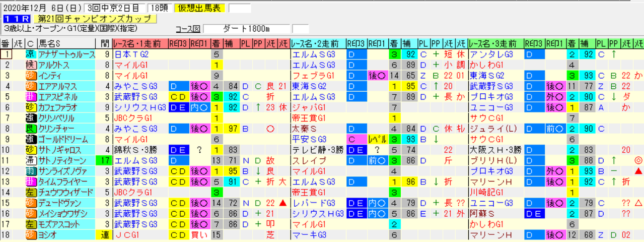Click the black icon beside クリソベリル
Image resolution: width=644 pixels, height=242 pixels.
pyautogui.click(x=30, y=118)
